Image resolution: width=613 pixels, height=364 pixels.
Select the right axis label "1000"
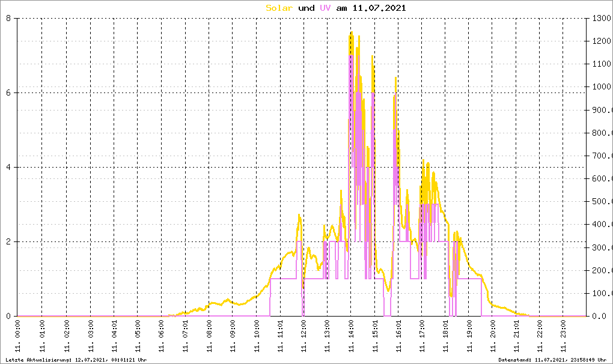click(602, 86)
